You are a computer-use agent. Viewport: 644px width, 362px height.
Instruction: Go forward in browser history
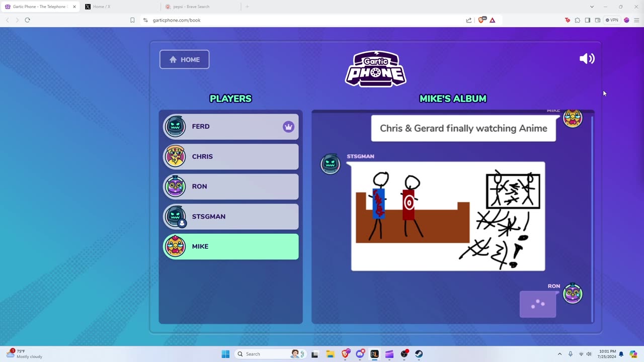[17, 20]
